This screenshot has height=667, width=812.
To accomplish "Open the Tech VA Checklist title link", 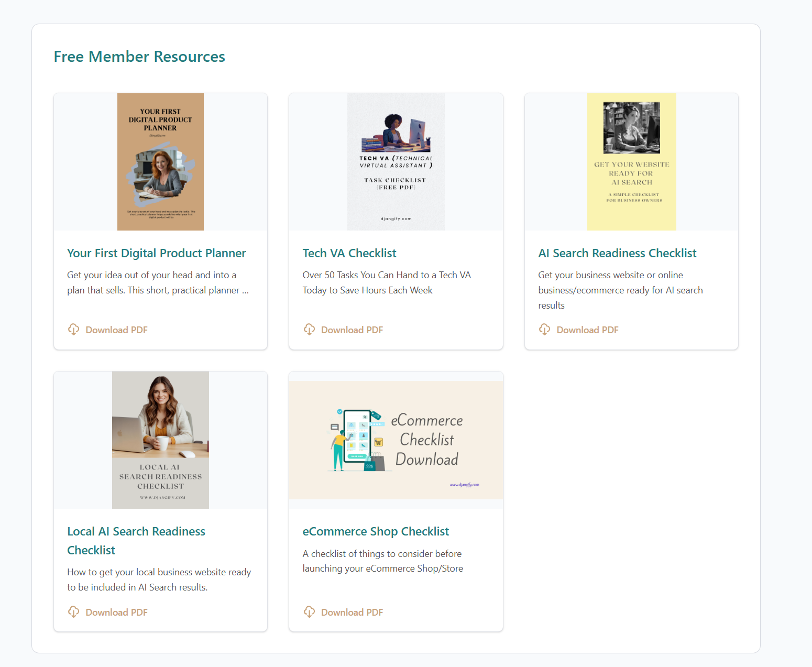I will click(349, 253).
